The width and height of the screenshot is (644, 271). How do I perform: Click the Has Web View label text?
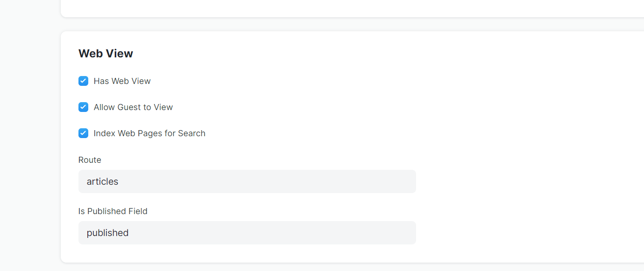tap(122, 81)
